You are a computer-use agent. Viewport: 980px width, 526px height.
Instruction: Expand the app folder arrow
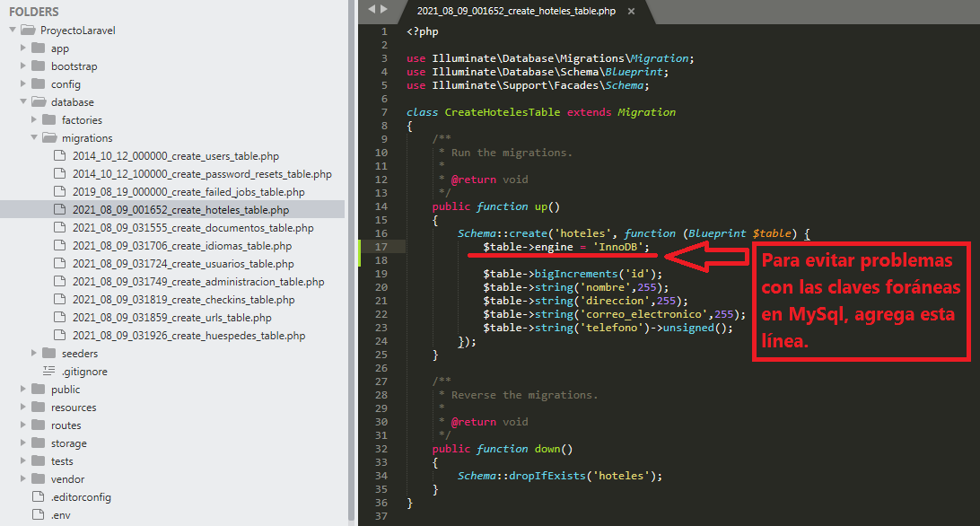24,48
